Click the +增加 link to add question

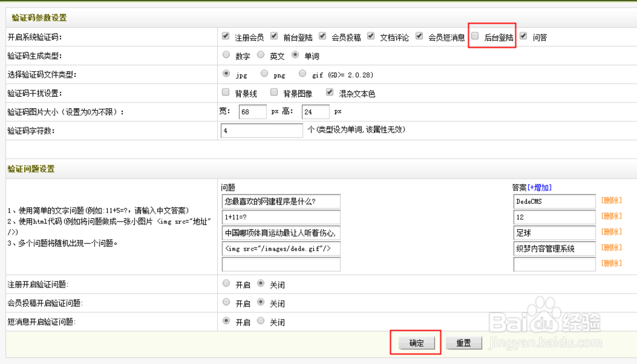[x=540, y=188]
